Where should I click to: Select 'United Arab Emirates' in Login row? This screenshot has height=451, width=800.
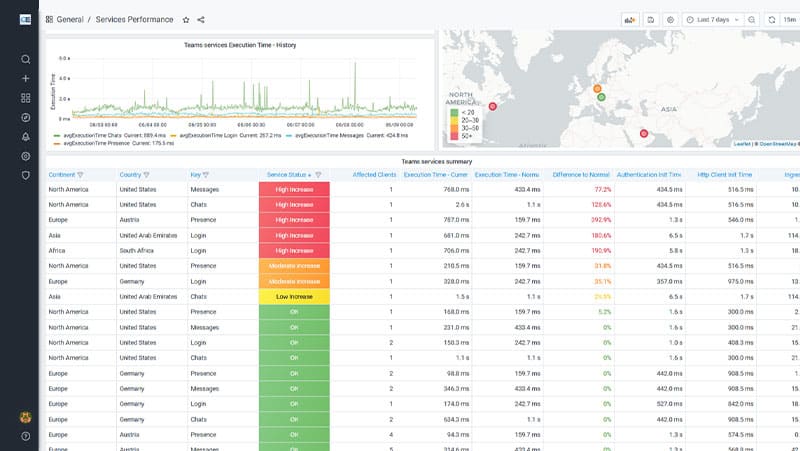pyautogui.click(x=148, y=236)
